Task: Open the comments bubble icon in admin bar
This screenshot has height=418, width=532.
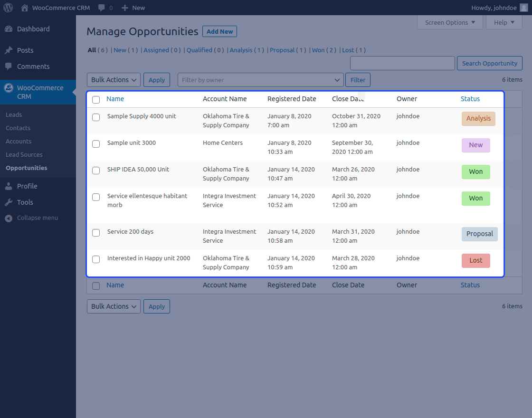Action: tap(102, 8)
